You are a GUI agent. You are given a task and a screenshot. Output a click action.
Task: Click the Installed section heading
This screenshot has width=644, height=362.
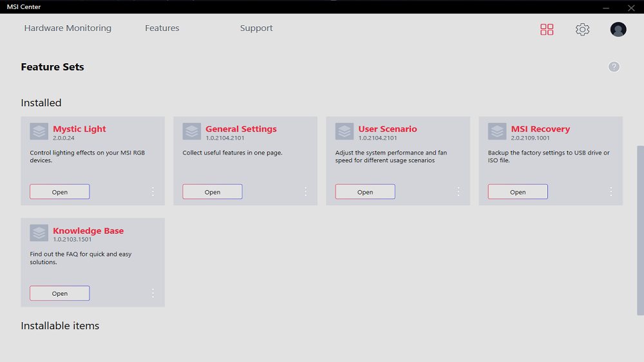coord(41,102)
